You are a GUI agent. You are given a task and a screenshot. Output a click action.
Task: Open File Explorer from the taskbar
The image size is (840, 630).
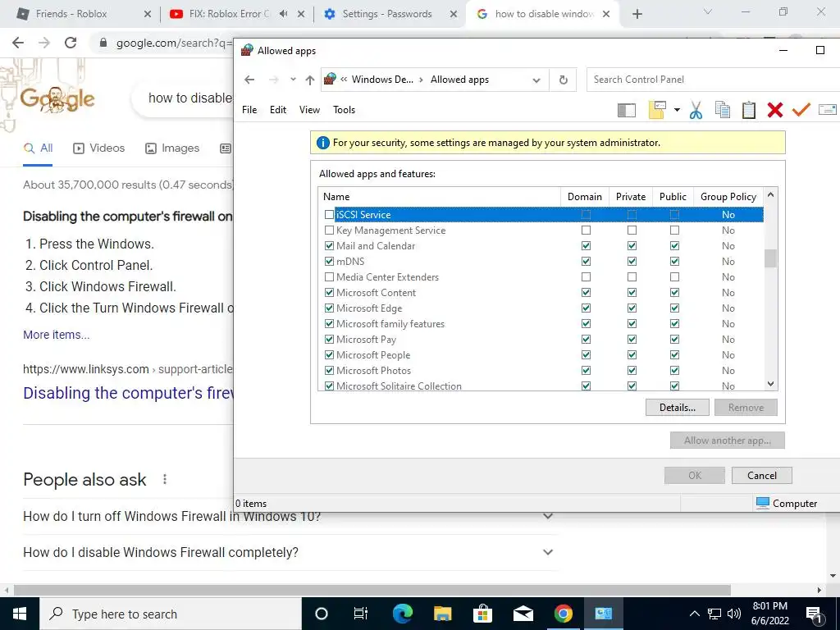click(442, 614)
